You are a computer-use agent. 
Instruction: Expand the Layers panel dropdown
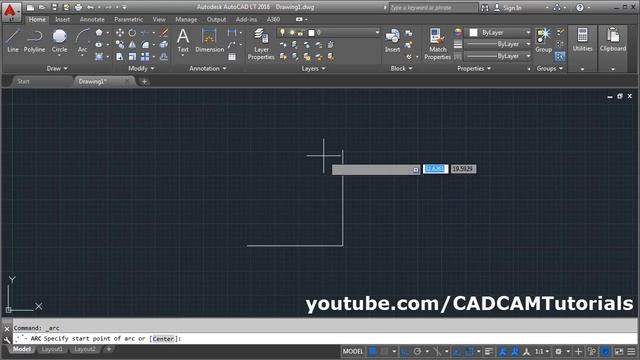coord(313,69)
